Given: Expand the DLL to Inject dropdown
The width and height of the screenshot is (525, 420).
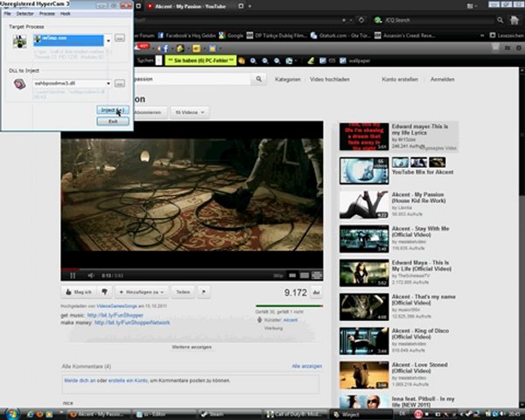Looking at the screenshot, I should click(x=108, y=83).
